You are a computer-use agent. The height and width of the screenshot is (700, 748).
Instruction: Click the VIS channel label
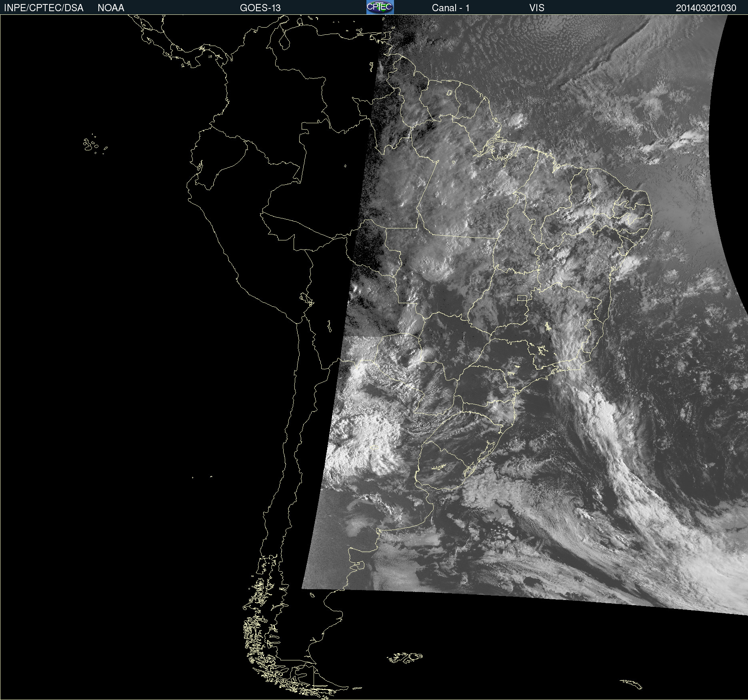tap(537, 8)
